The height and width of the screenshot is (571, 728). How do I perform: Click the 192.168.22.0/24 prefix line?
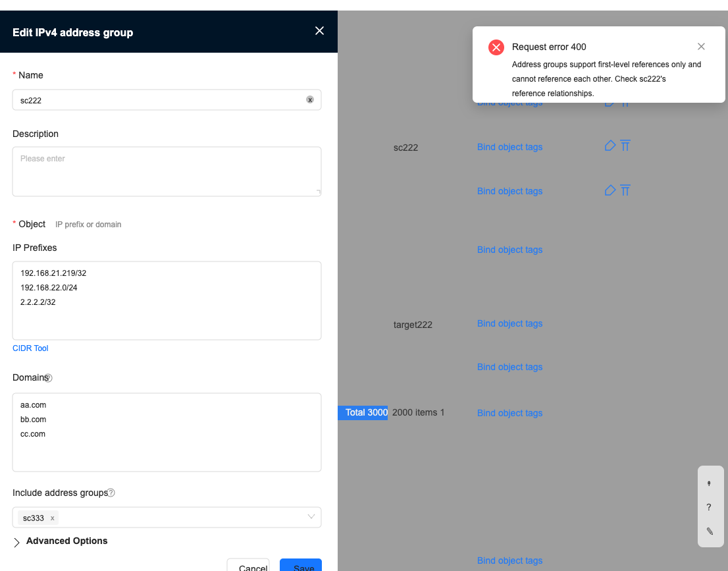49,288
